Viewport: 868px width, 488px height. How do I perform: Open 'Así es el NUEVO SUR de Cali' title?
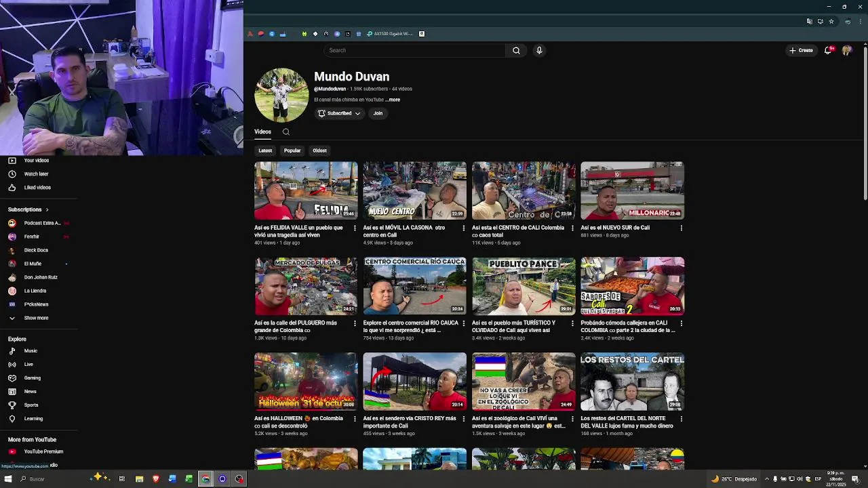tap(615, 228)
